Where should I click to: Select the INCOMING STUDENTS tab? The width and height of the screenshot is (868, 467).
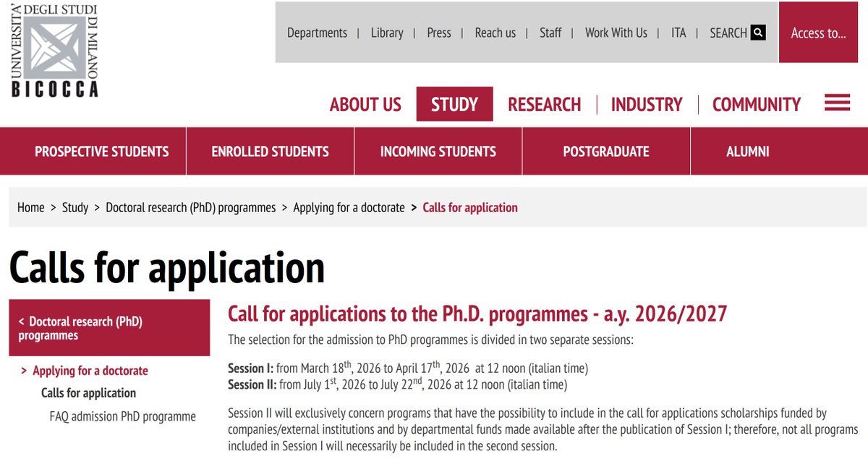pyautogui.click(x=438, y=151)
